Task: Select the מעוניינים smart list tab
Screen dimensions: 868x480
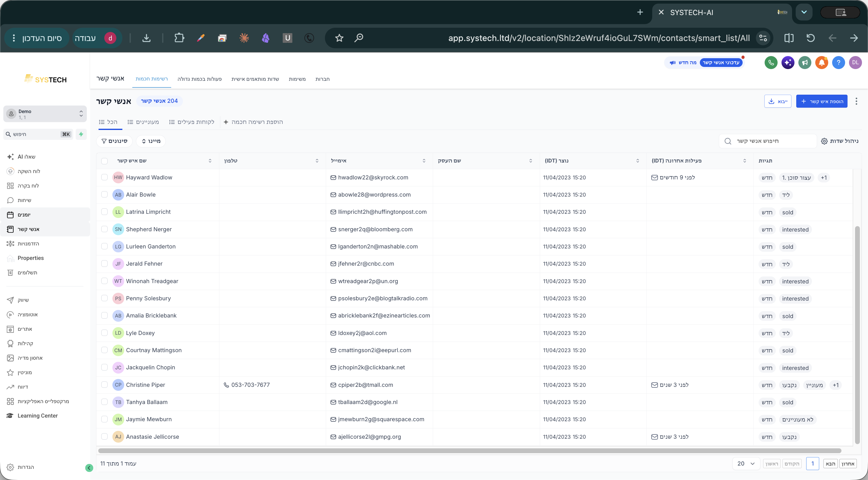Action: (x=143, y=122)
